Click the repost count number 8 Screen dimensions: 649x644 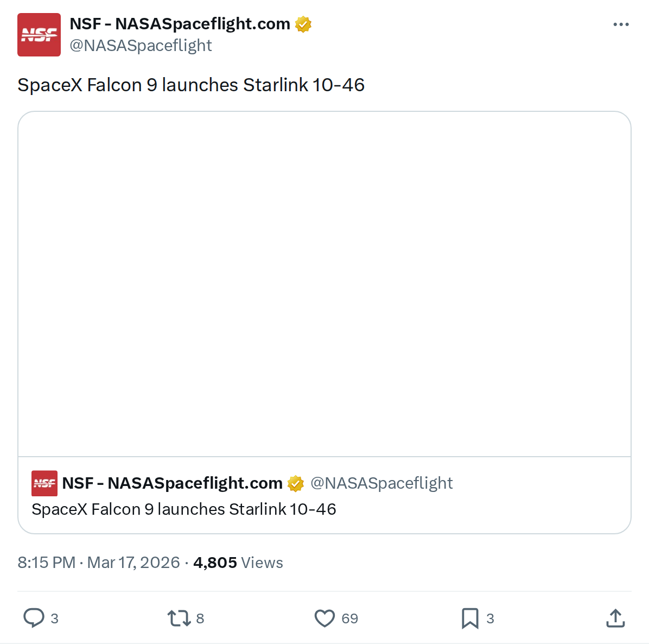200,618
